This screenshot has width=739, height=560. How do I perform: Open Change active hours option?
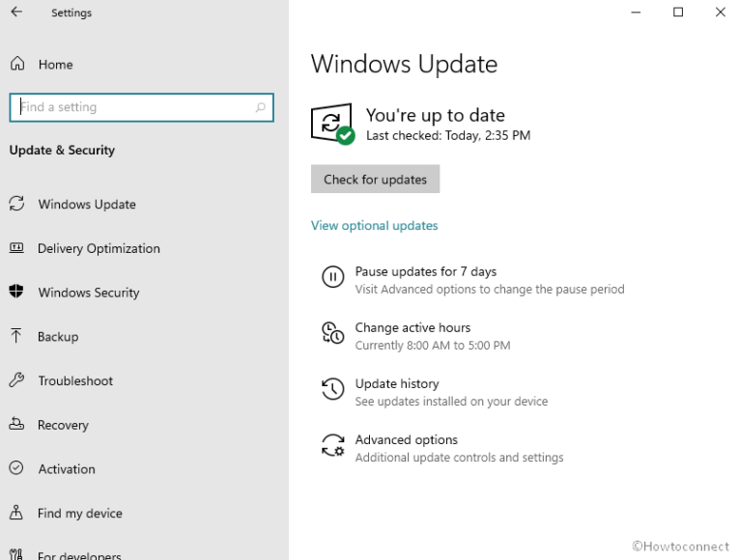tap(412, 328)
